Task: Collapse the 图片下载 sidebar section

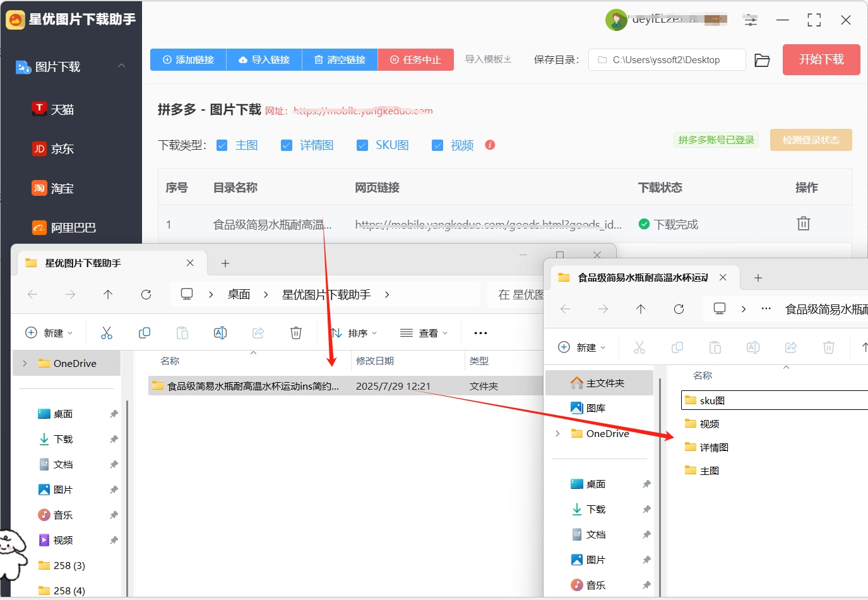Action: (x=121, y=66)
